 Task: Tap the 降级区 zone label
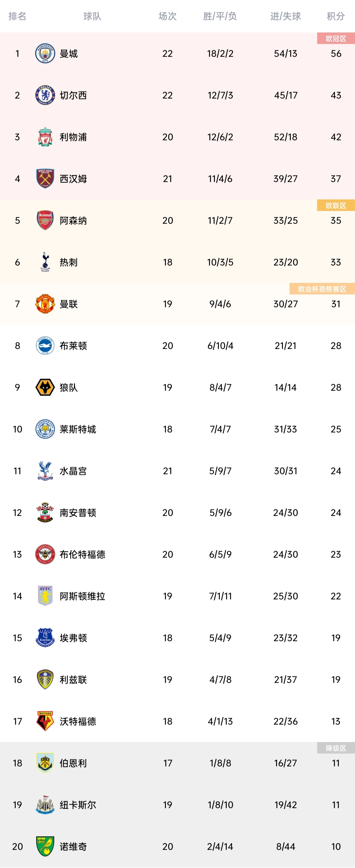click(336, 748)
